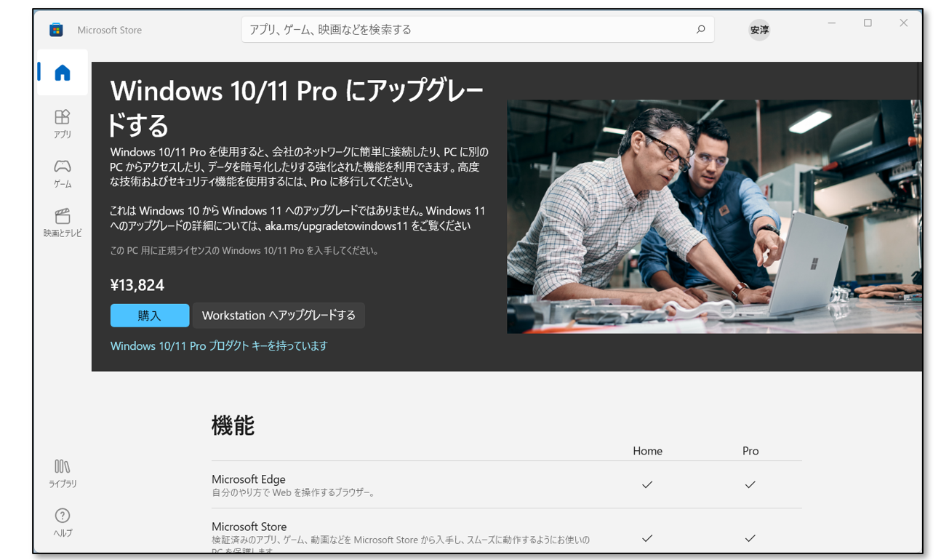Click the アプリ、ゲーム search field
This screenshot has width=949, height=560.
point(478,30)
